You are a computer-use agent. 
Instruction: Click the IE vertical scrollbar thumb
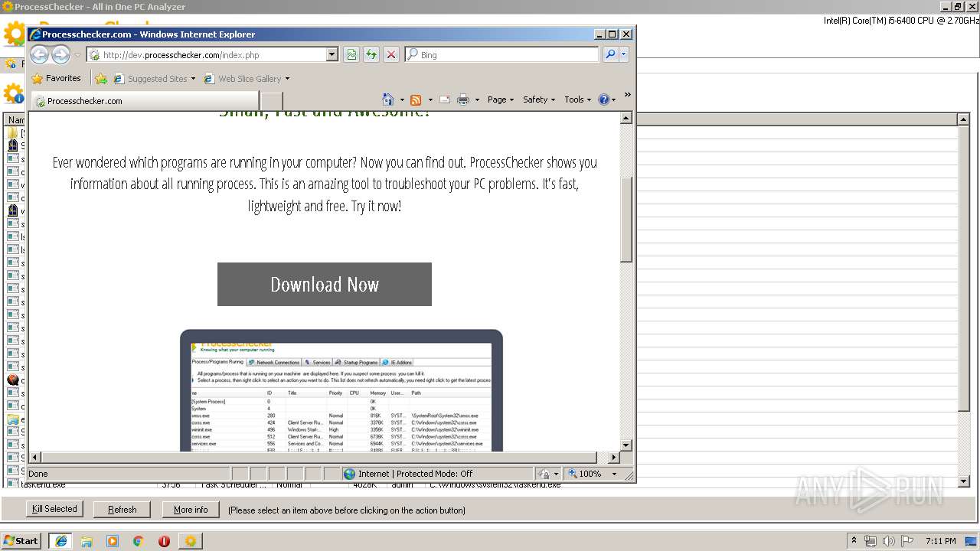[626, 219]
